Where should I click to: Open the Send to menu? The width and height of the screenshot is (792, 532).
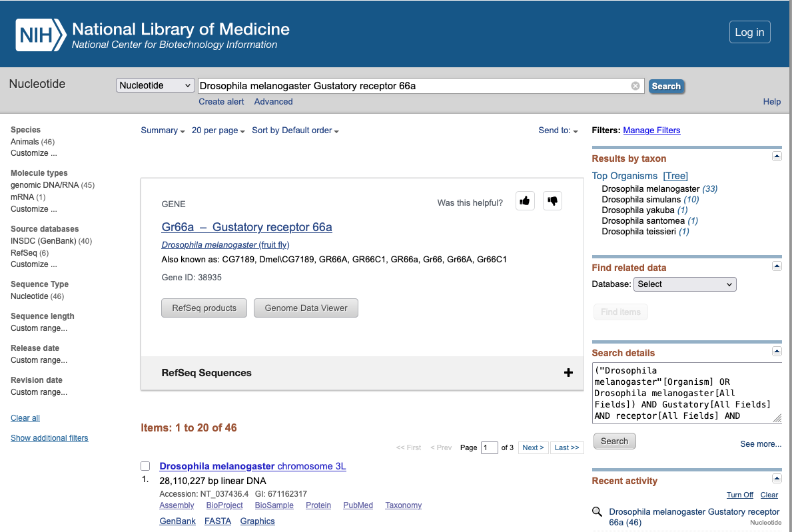pos(558,131)
